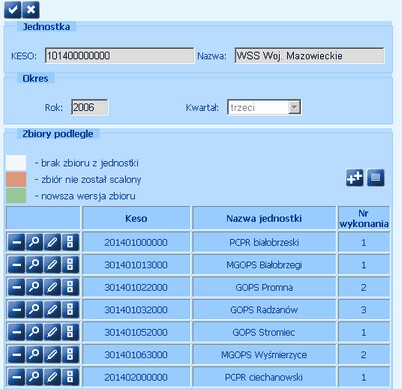This screenshot has width=402, height=389.
Task: Click the PCPR ciechanowski name cell
Action: tap(264, 377)
